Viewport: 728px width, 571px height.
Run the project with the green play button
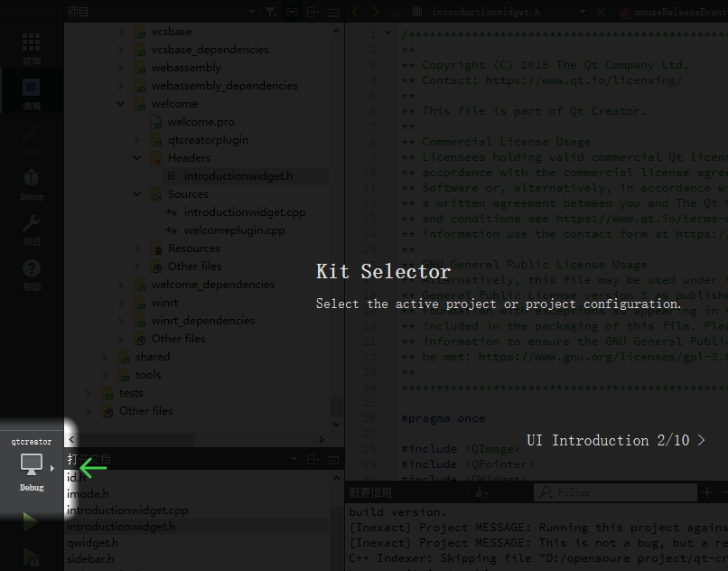30,522
